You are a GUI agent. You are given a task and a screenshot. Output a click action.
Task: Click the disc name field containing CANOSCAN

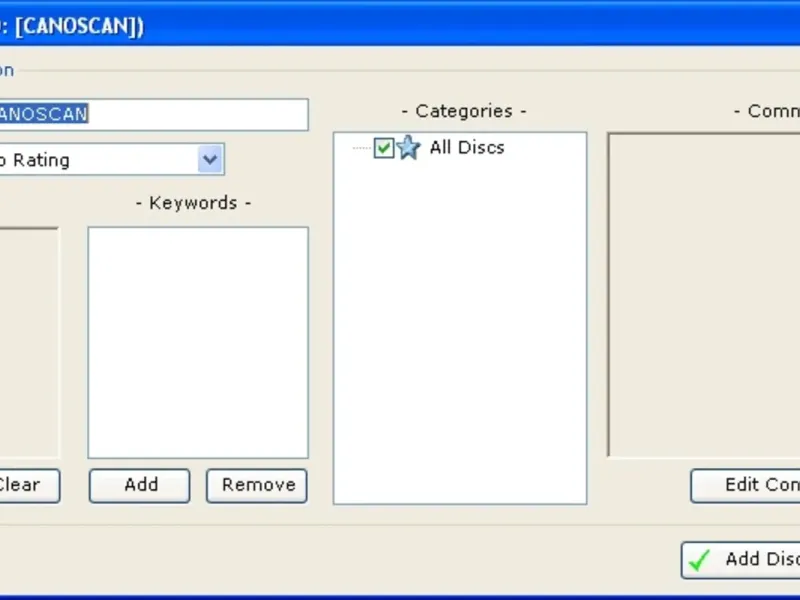point(154,114)
